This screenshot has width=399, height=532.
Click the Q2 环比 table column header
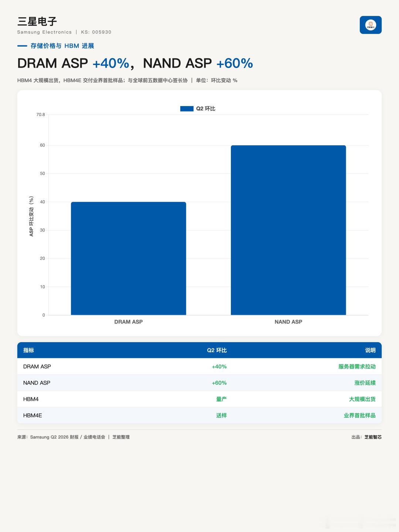pos(217,350)
